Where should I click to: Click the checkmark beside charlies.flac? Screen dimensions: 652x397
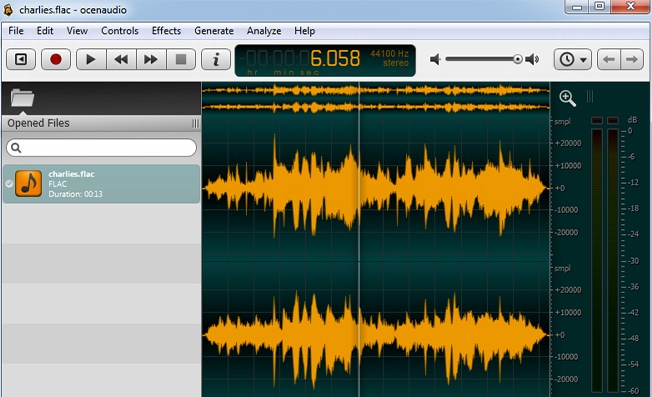click(x=9, y=184)
